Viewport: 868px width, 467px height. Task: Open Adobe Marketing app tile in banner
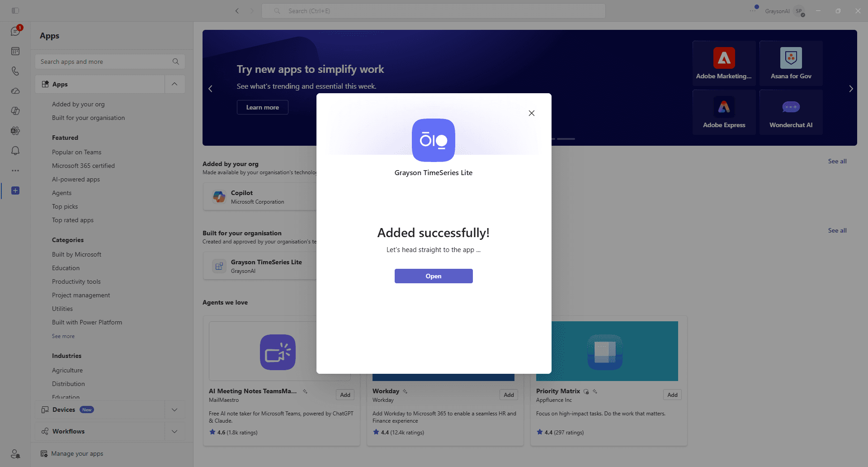pos(724,63)
